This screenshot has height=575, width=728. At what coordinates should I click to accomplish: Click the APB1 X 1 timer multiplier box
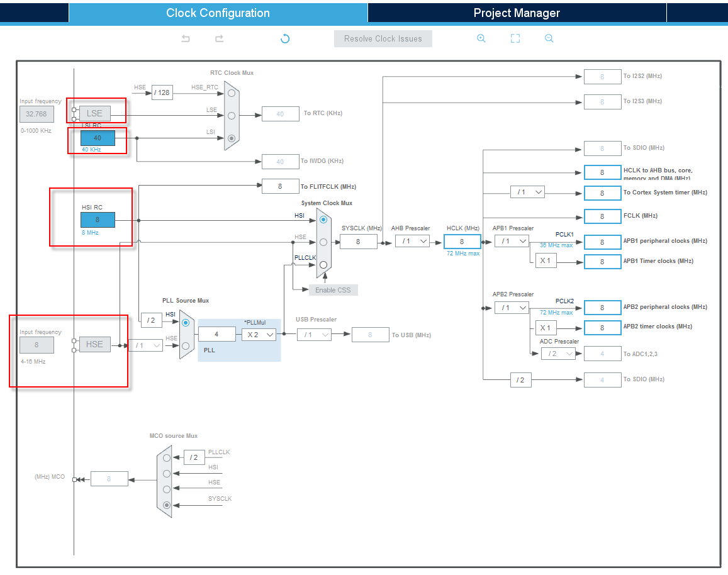(546, 261)
